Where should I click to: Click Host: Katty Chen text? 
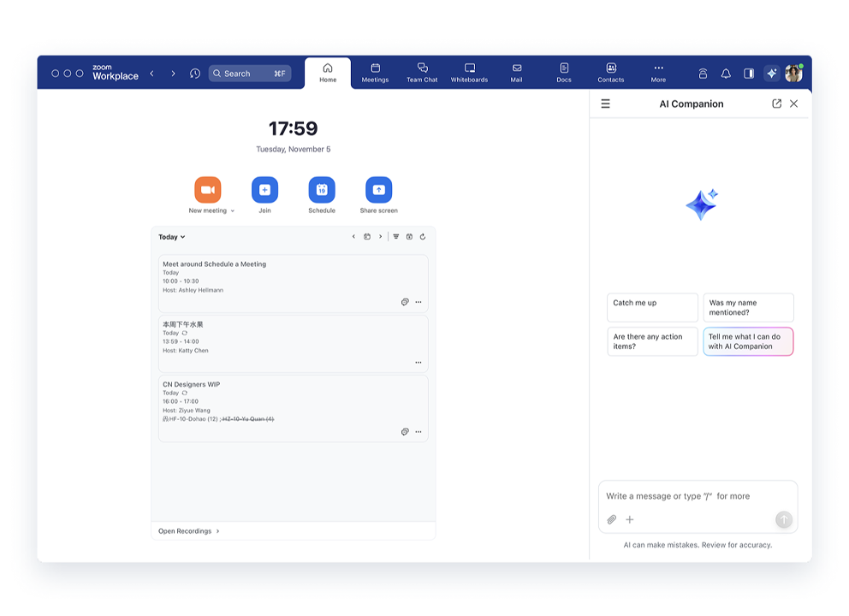pos(186,350)
